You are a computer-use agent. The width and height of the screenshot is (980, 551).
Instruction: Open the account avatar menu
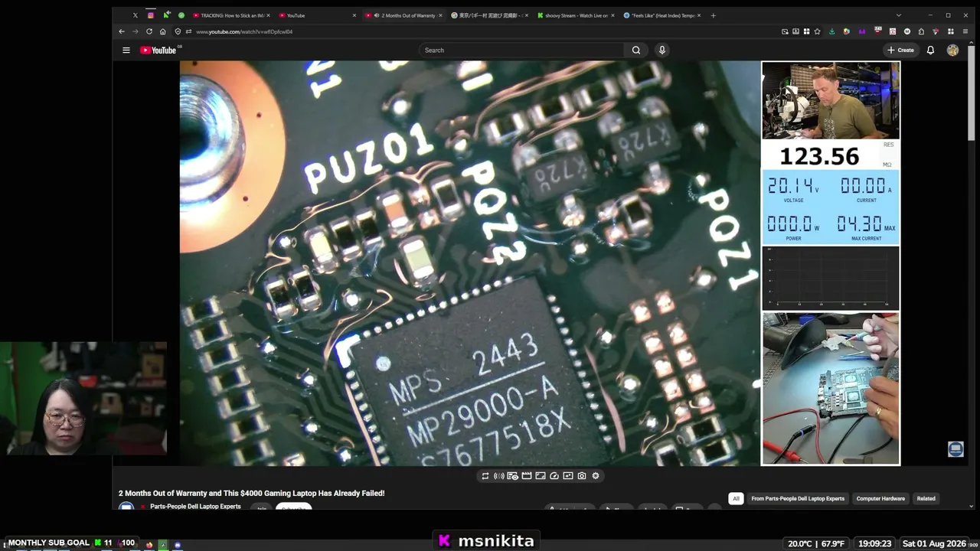click(x=952, y=51)
